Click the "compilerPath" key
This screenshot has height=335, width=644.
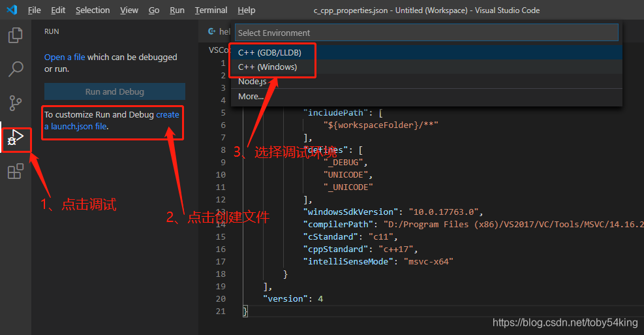pos(338,224)
